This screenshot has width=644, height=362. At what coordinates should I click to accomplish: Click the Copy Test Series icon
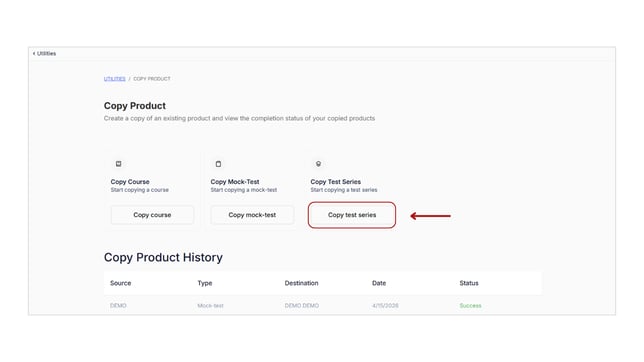pyautogui.click(x=318, y=164)
